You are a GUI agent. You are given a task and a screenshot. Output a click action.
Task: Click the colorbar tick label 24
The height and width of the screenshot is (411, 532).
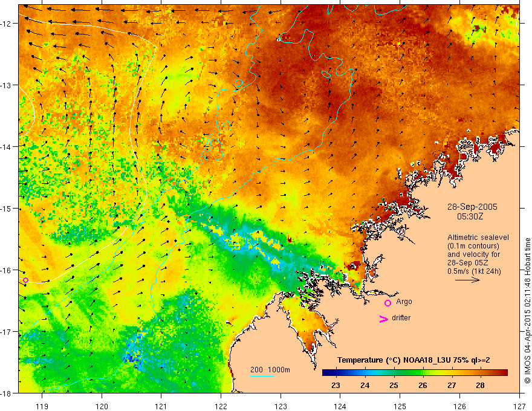365,385
